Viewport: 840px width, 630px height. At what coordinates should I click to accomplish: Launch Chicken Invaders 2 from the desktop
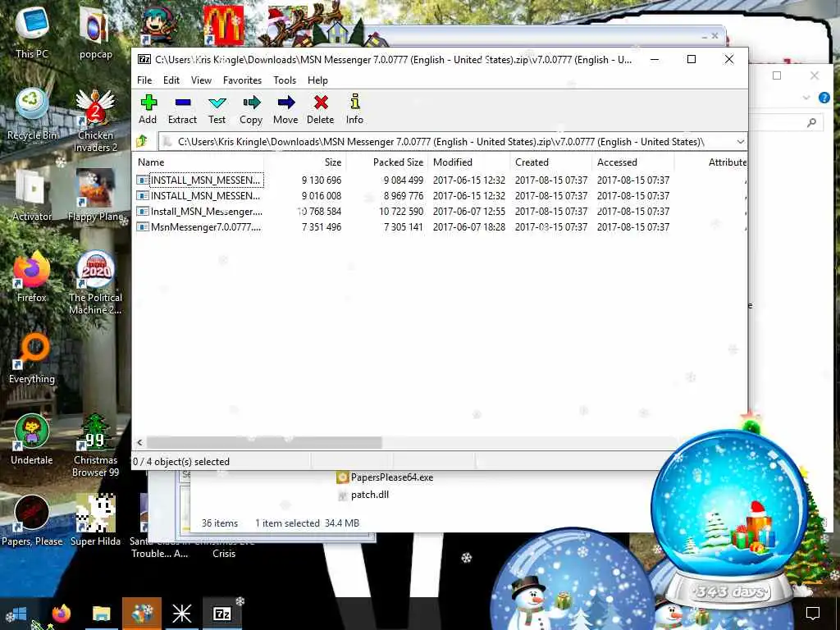coord(95,121)
